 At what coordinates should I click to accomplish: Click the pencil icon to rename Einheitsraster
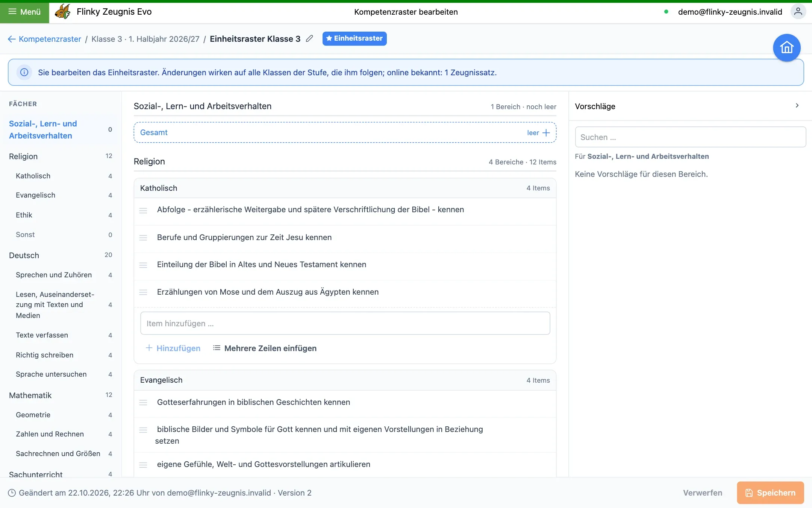[x=309, y=39]
